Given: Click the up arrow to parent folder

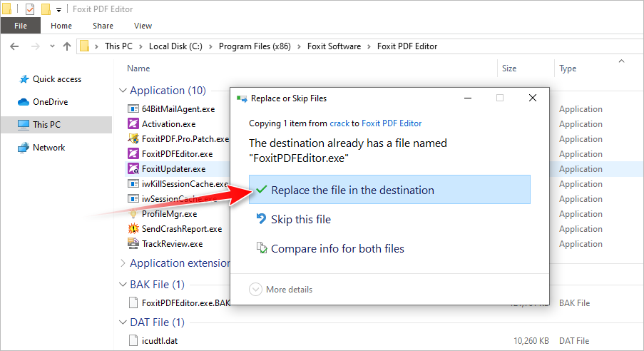Looking at the screenshot, I should pyautogui.click(x=67, y=46).
